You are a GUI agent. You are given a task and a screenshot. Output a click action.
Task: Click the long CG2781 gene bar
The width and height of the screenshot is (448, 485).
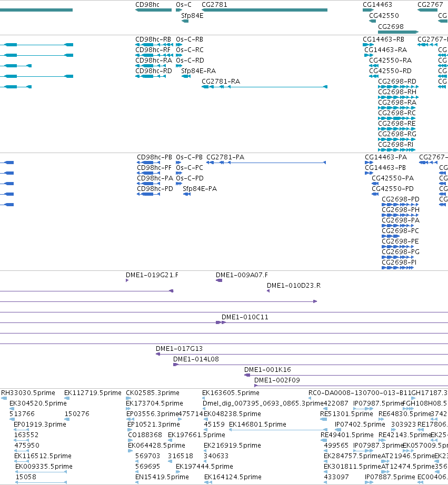tap(264, 10)
